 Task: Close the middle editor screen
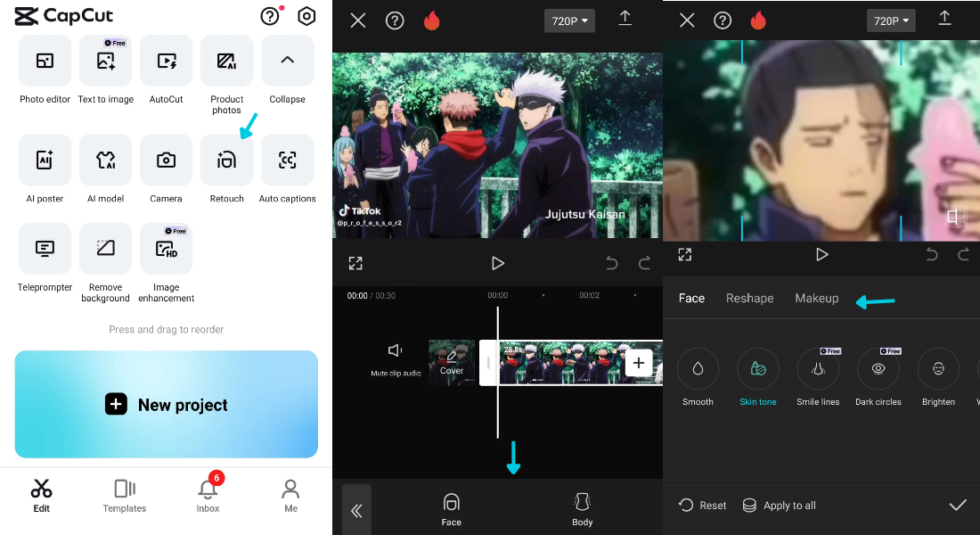point(358,21)
